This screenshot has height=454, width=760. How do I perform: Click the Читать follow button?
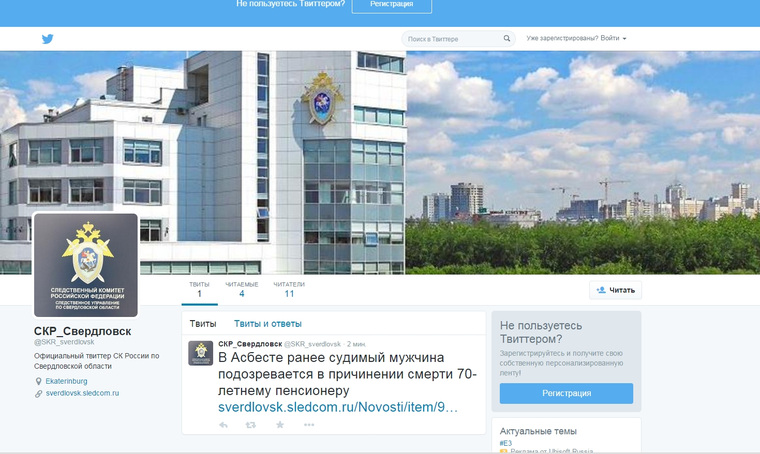pos(616,290)
